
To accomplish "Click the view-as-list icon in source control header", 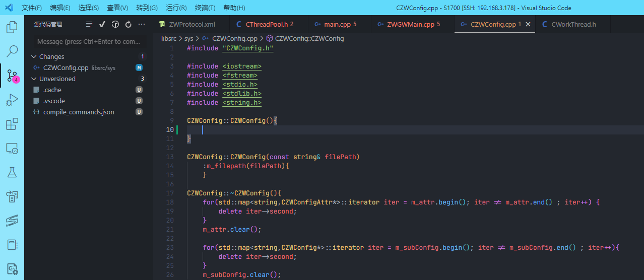I will coord(89,24).
